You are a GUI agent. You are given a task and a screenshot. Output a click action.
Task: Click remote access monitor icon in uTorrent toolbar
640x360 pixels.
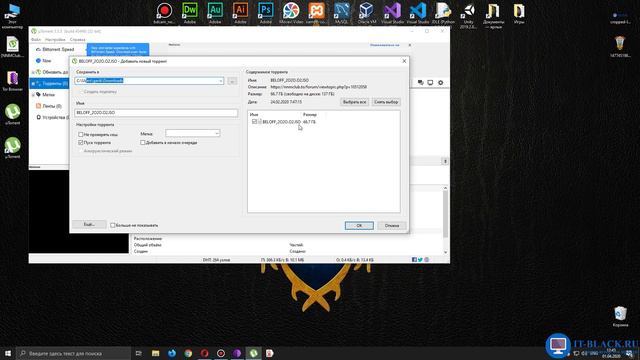[x=430, y=82]
